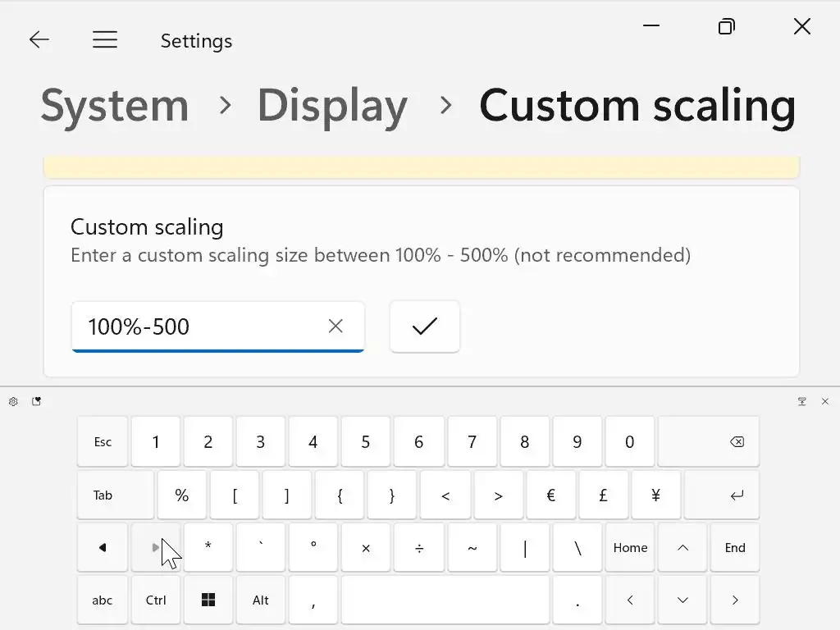
Task: Toggle the Alt modifier key
Action: (x=260, y=600)
